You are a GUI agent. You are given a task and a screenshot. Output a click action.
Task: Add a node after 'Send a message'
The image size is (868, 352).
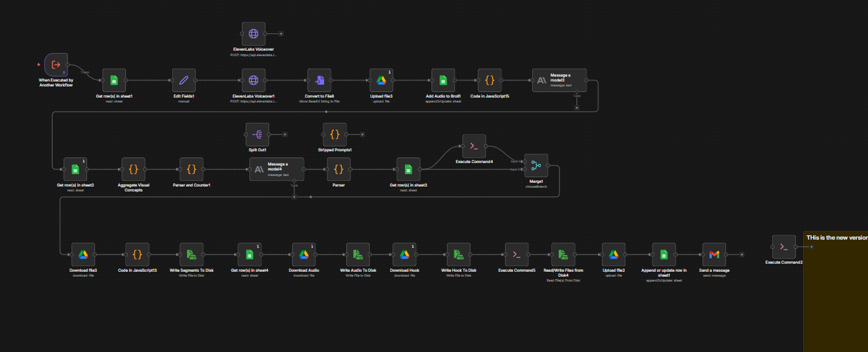point(741,254)
